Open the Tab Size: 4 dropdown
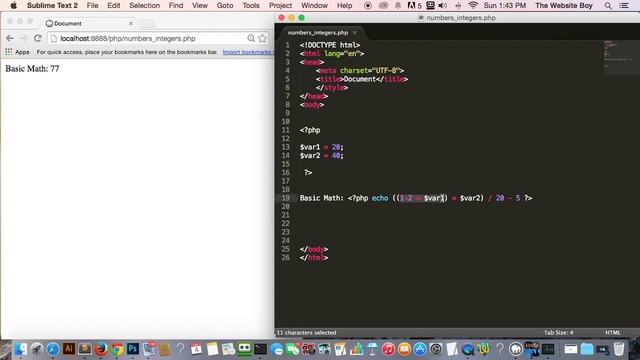 coord(558,333)
